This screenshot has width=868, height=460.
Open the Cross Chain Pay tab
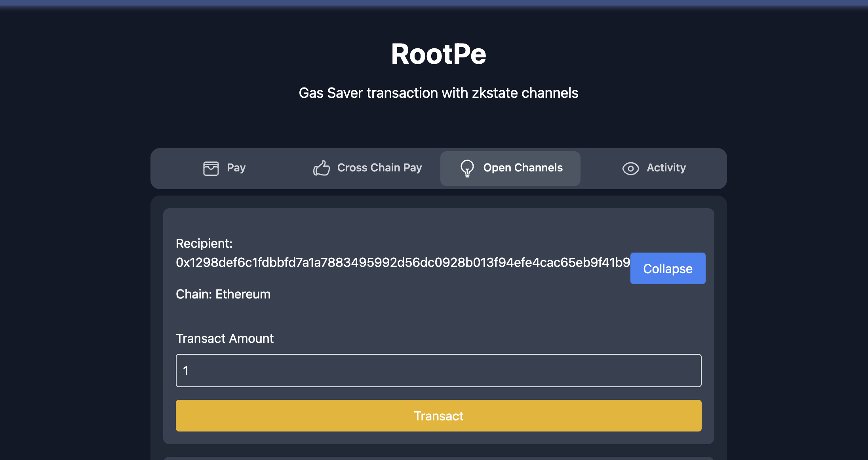tap(367, 168)
